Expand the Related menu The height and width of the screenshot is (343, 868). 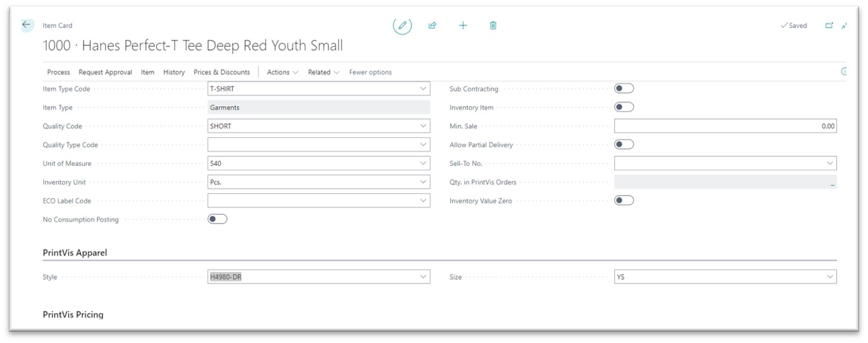click(324, 72)
